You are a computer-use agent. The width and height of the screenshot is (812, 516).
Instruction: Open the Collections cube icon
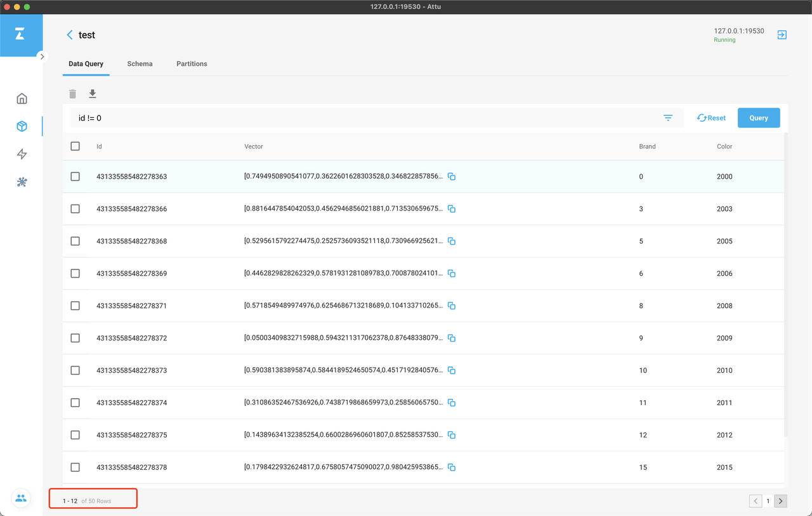pyautogui.click(x=22, y=126)
